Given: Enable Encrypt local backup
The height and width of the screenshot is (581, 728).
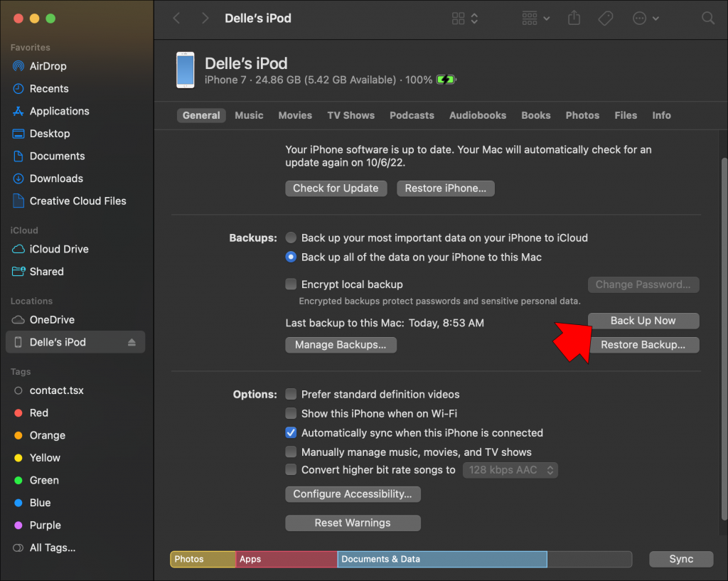Looking at the screenshot, I should [x=291, y=284].
